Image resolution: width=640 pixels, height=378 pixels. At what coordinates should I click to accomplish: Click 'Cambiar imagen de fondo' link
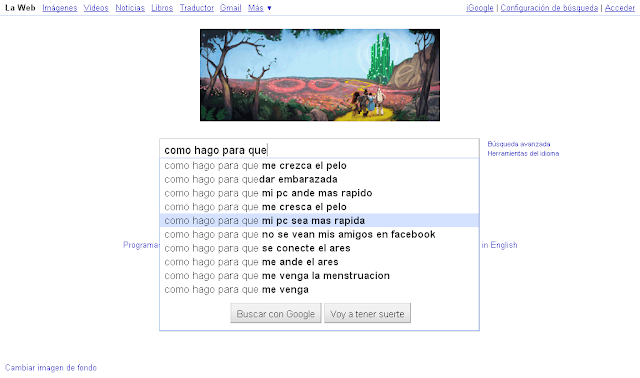[51, 368]
